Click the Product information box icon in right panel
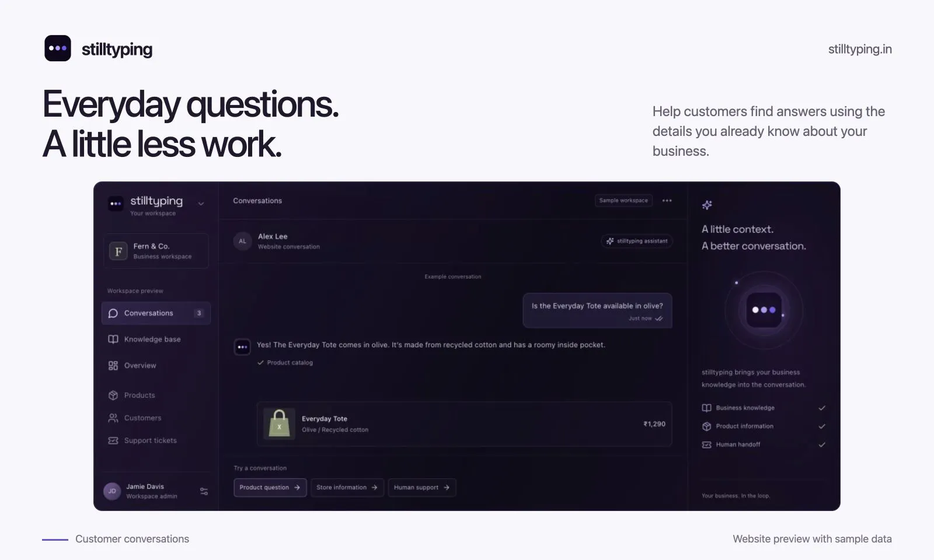The width and height of the screenshot is (934, 560). [706, 426]
